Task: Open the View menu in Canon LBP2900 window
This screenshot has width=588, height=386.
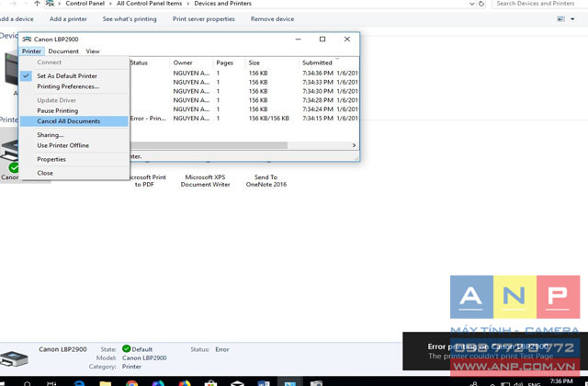Action: (x=93, y=51)
